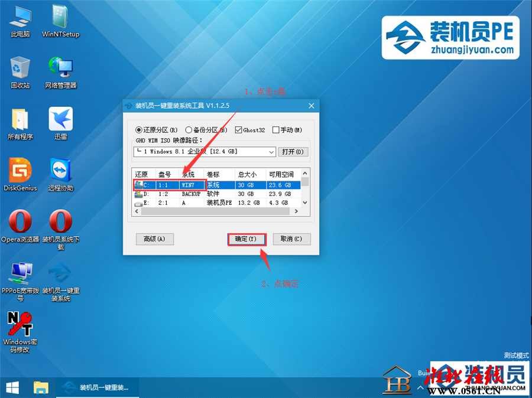Select the 还原分区(R) radio button
This screenshot has height=398, width=532.
click(x=157, y=130)
